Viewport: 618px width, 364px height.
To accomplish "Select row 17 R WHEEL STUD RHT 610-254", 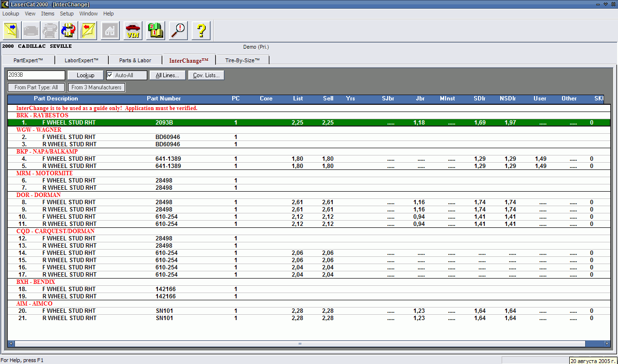I will tap(309, 275).
